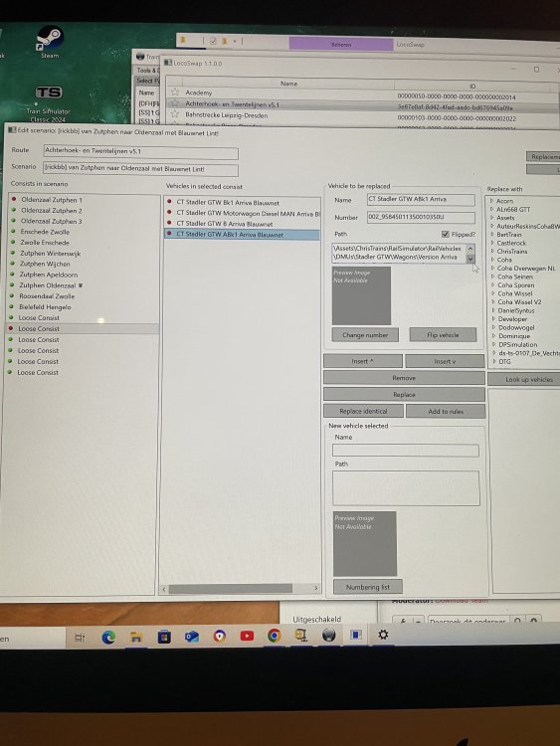Viewport: 560px width, 746px height.
Task: Expand the Coha Overwegen NL node
Action: tap(492, 268)
